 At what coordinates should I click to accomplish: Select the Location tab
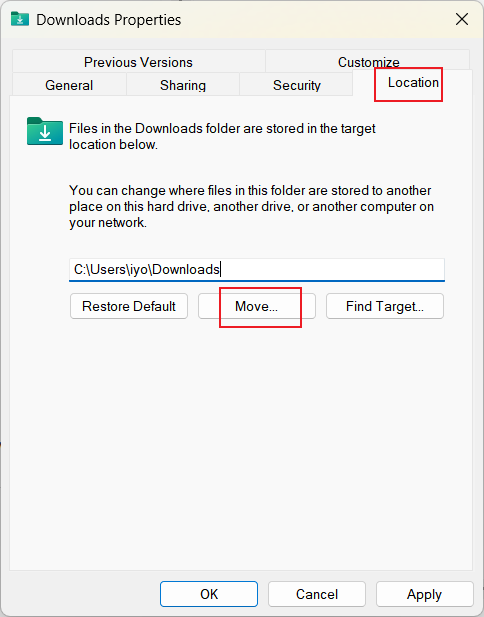pos(413,83)
